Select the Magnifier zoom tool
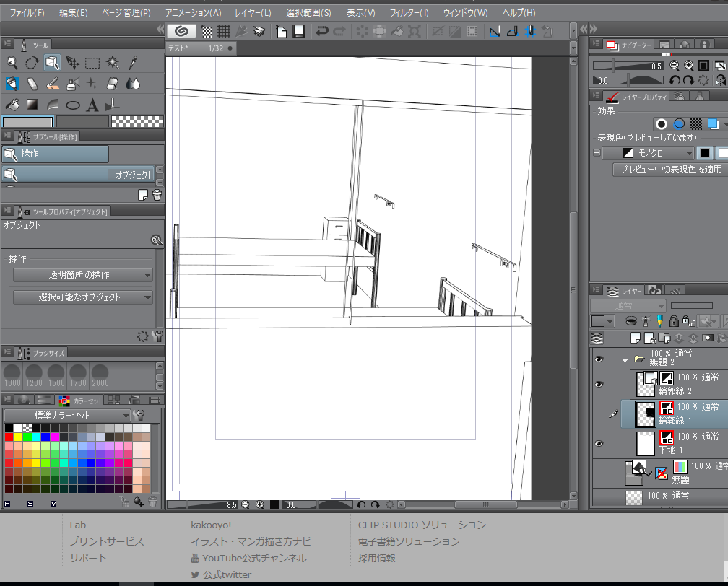The image size is (728, 586). [12, 63]
